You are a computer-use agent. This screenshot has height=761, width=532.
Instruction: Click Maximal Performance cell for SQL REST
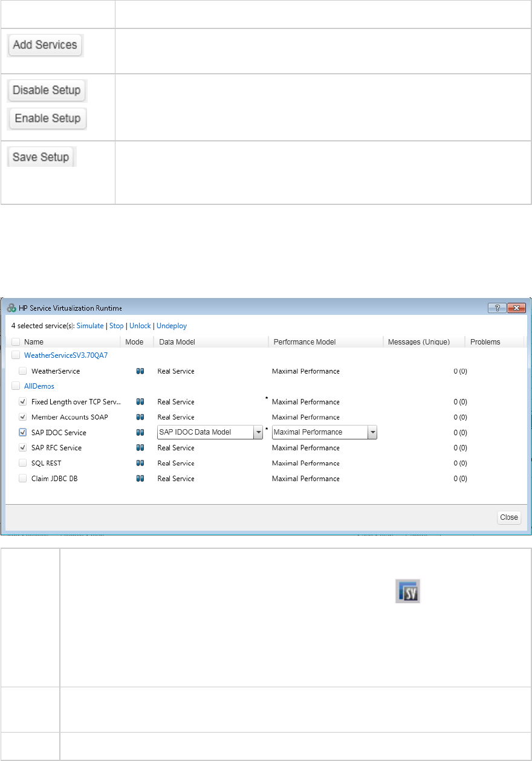pos(306,463)
